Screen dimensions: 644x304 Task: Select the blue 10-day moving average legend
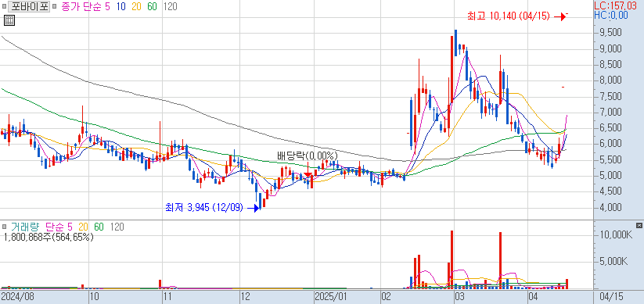[121, 6]
